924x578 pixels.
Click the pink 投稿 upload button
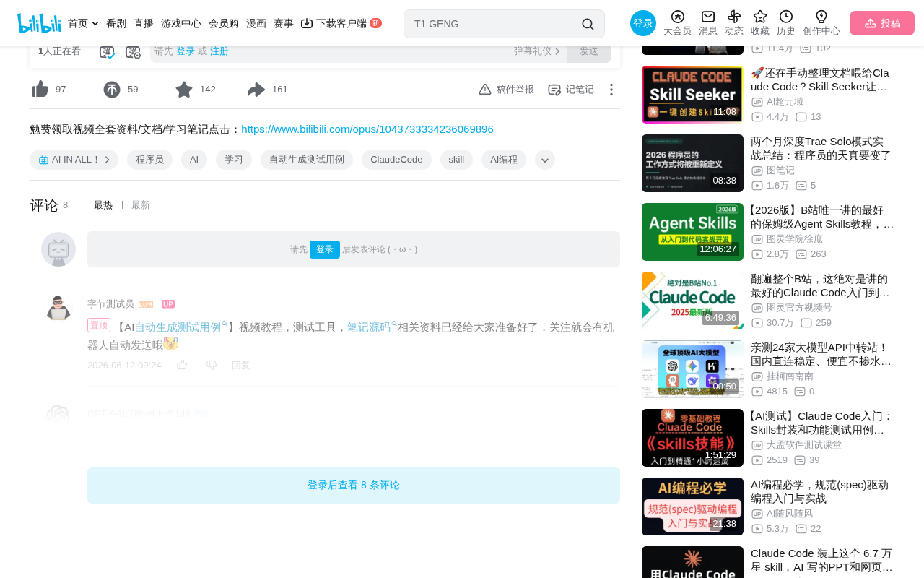pyautogui.click(x=882, y=23)
